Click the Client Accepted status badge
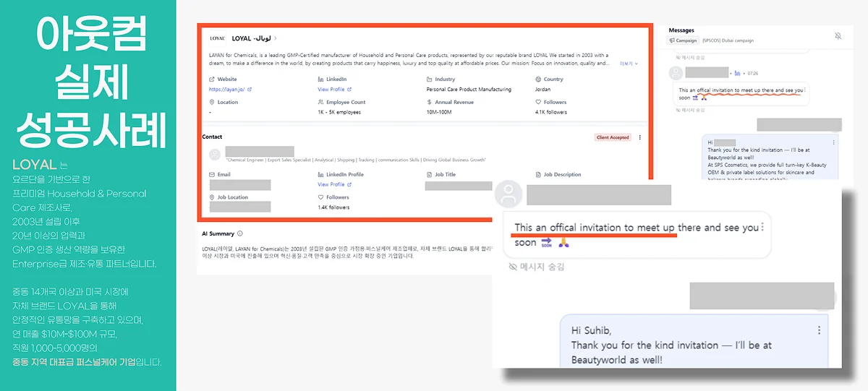The image size is (868, 391). 613,137
